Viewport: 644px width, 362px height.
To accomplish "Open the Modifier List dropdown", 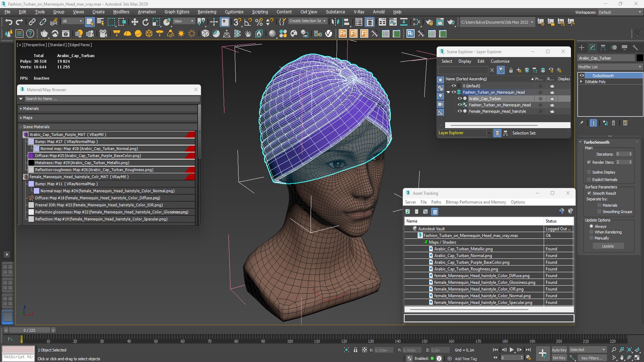I will 610,67.
